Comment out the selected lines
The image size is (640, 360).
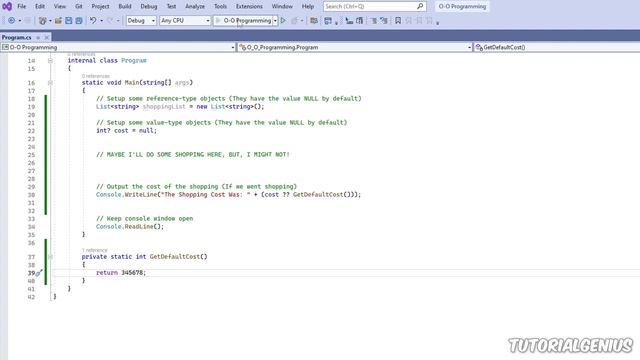pyautogui.click(x=373, y=20)
